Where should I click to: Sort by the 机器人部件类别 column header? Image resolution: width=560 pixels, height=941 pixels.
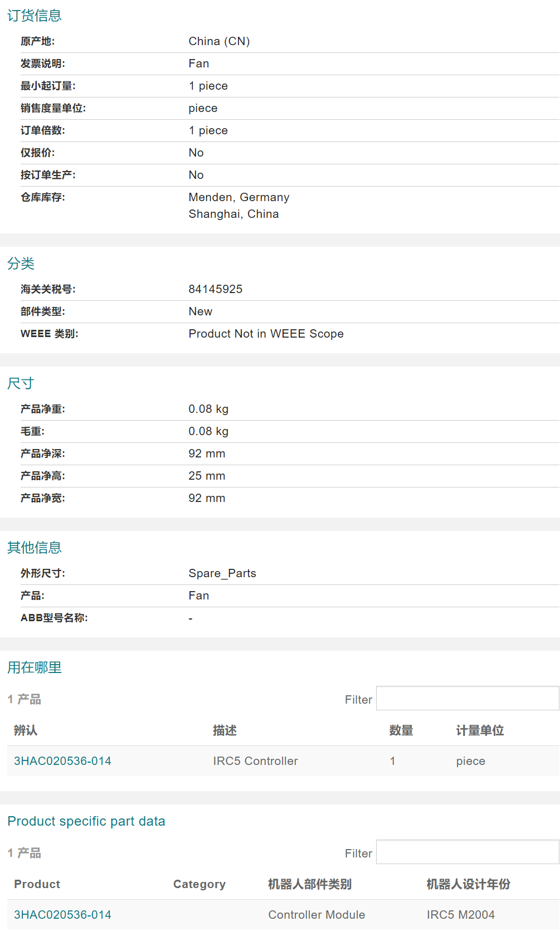tap(309, 884)
